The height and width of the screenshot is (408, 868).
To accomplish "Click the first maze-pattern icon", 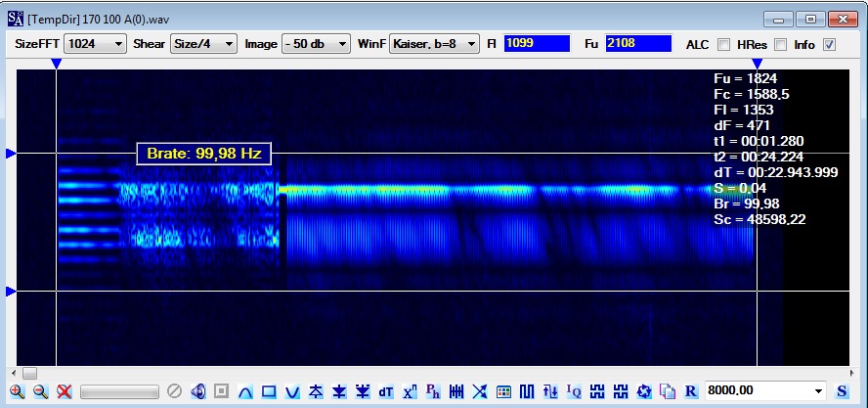I will [597, 391].
